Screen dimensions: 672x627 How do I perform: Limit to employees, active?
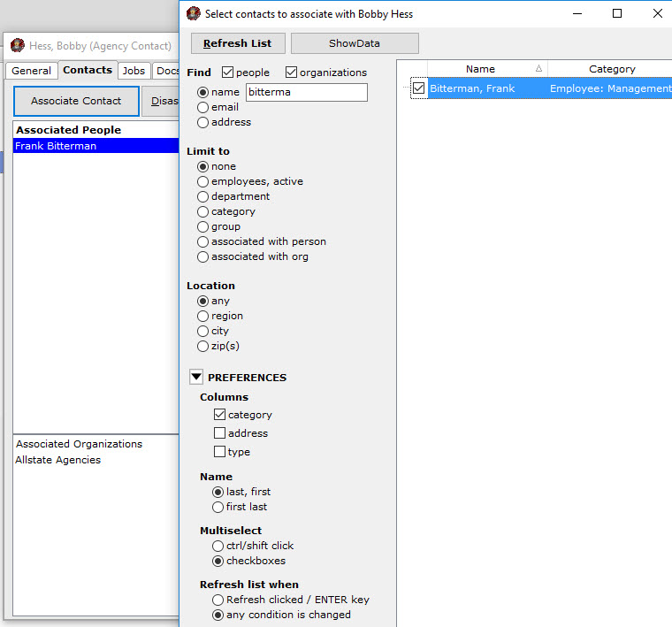click(x=202, y=181)
